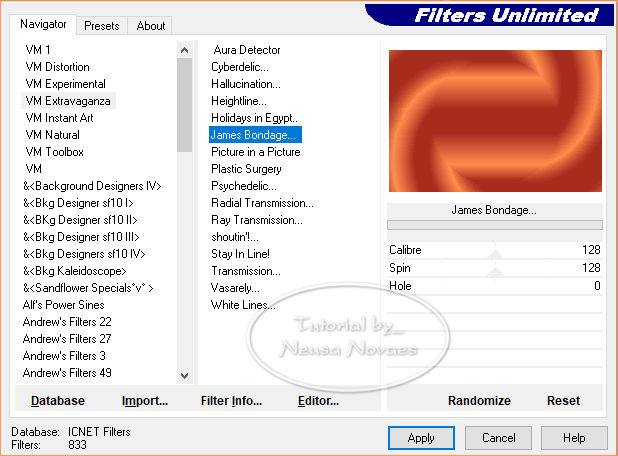Apply the James Bondage filter
Viewport: 618px width, 456px height.
coord(421,437)
